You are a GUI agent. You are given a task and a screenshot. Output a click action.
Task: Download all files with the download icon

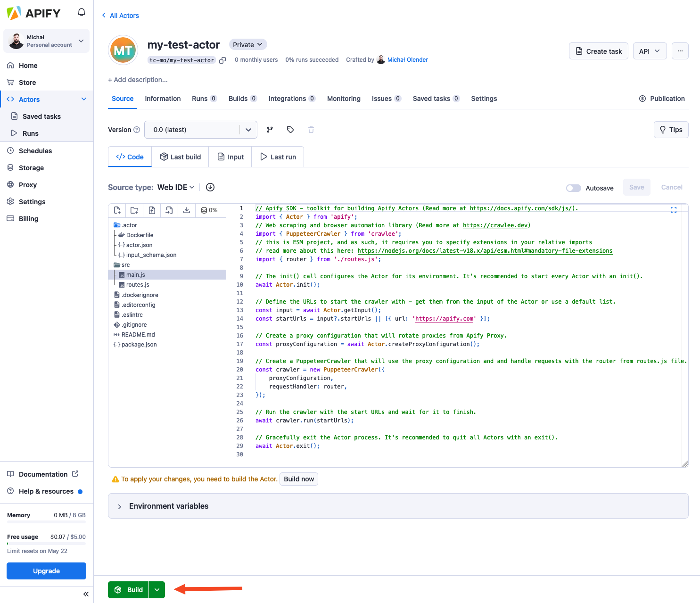pos(186,210)
